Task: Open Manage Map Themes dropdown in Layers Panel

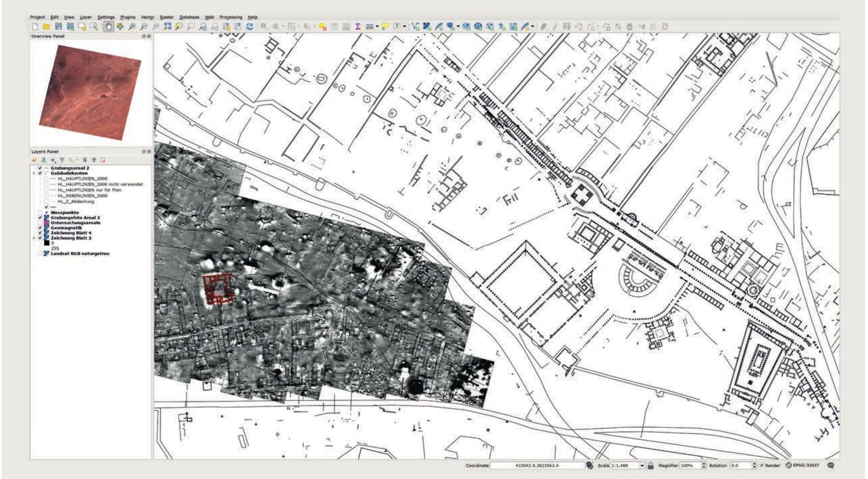Action: point(53,160)
